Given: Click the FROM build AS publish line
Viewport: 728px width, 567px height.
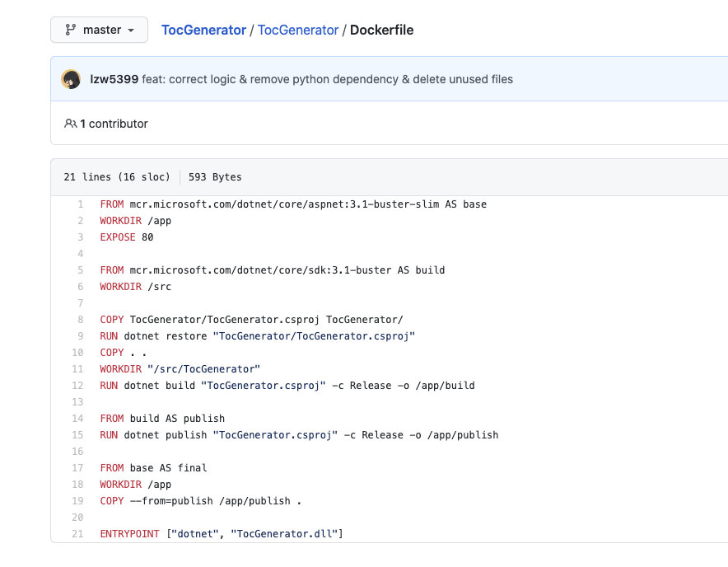Looking at the screenshot, I should coord(162,419).
